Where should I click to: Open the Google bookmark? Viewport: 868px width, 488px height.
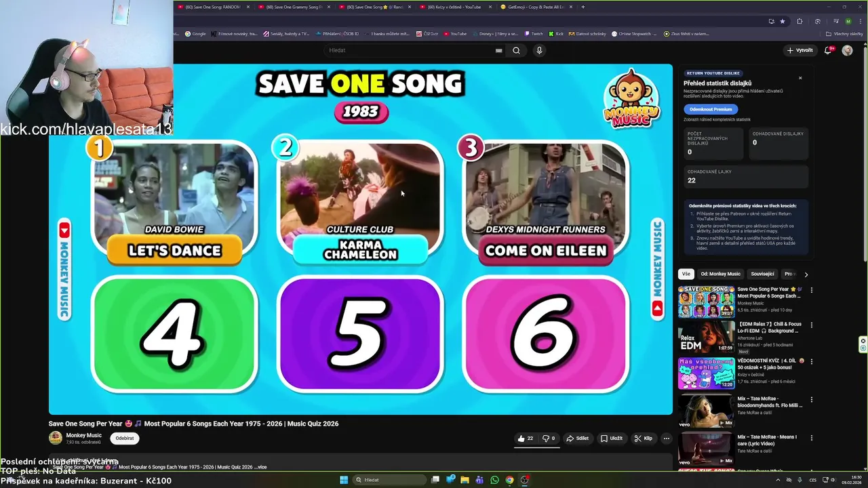pyautogui.click(x=195, y=34)
